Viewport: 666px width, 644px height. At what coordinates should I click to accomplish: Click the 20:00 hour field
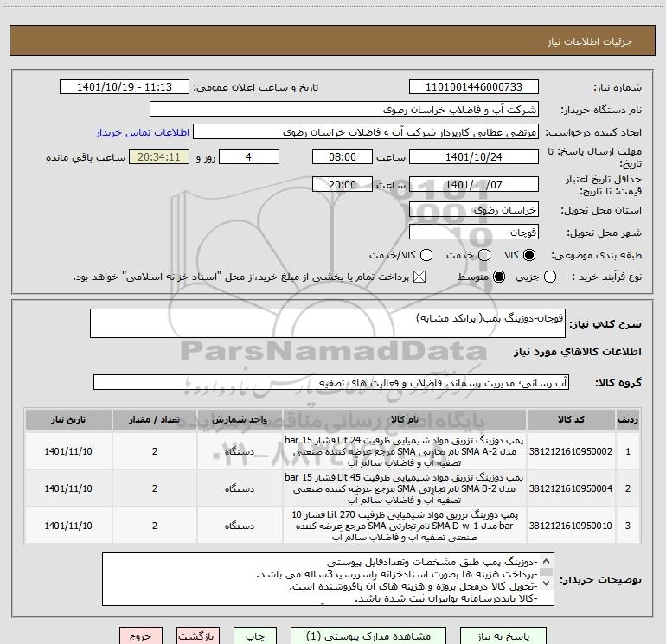343,184
